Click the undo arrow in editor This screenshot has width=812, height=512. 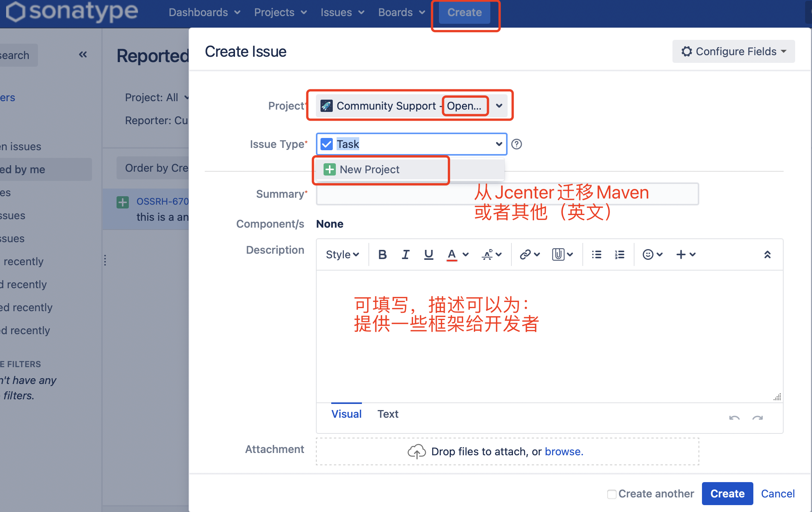coord(734,418)
